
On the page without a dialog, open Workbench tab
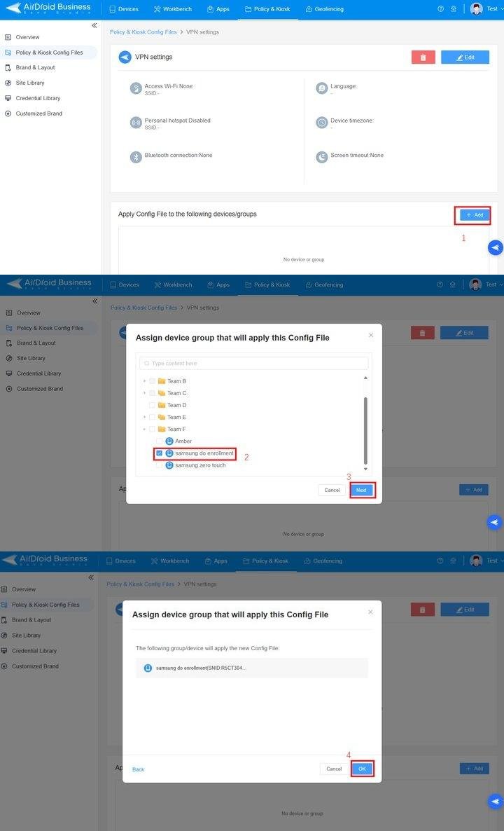pos(173,9)
